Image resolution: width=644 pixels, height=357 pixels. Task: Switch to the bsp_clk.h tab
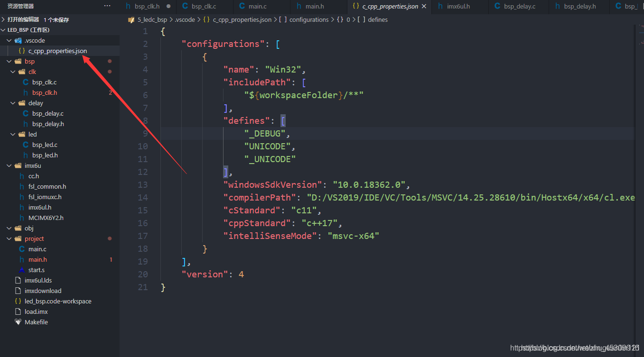(x=148, y=6)
